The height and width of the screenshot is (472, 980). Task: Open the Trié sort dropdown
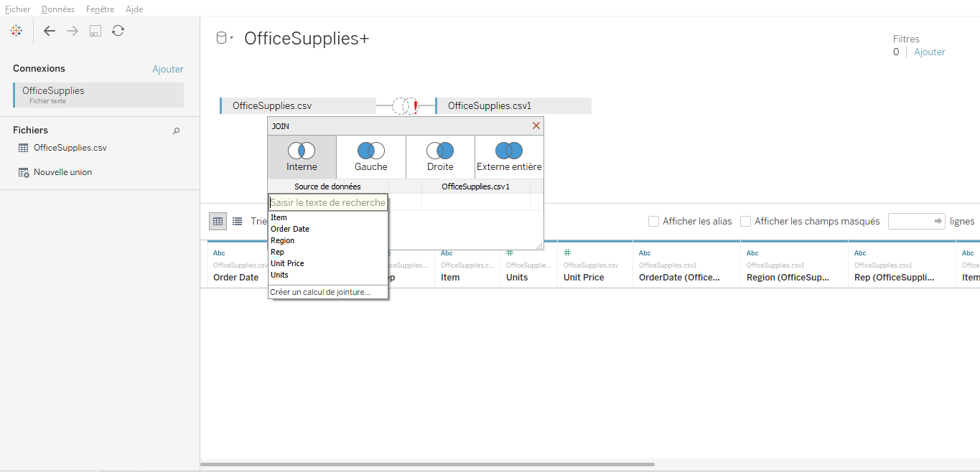click(258, 221)
